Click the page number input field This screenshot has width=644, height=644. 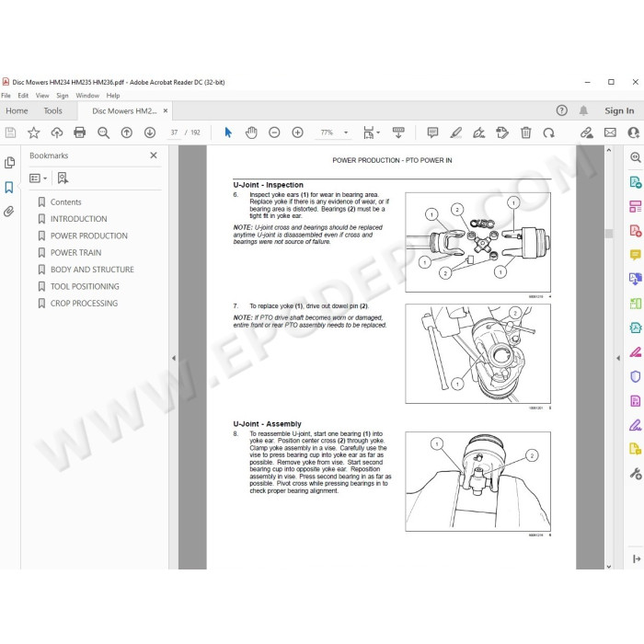[x=174, y=132]
